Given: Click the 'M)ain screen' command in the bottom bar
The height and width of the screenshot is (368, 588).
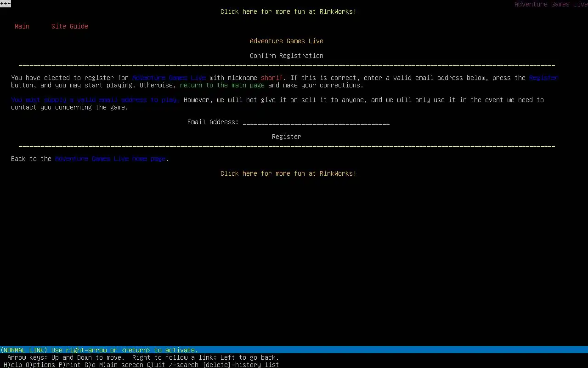Looking at the screenshot, I should pyautogui.click(x=121, y=365).
